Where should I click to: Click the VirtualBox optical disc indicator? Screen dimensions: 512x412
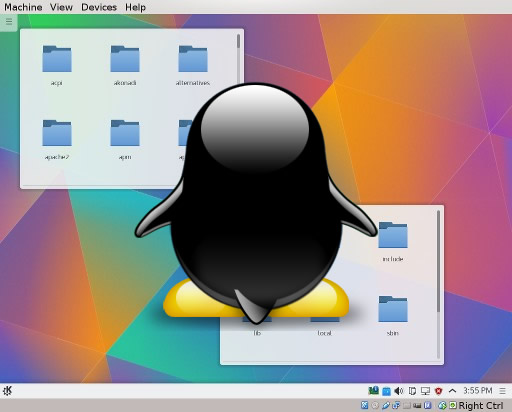pyautogui.click(x=375, y=405)
